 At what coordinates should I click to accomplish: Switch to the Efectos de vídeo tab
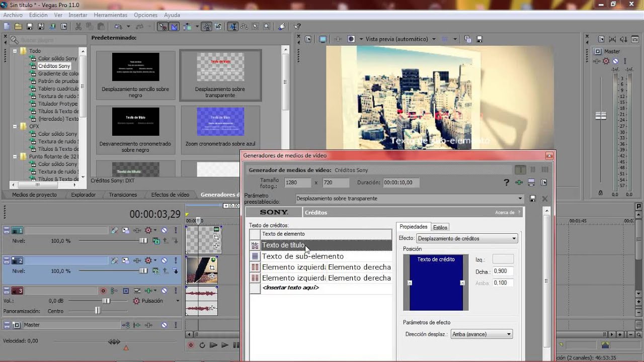[x=170, y=195]
